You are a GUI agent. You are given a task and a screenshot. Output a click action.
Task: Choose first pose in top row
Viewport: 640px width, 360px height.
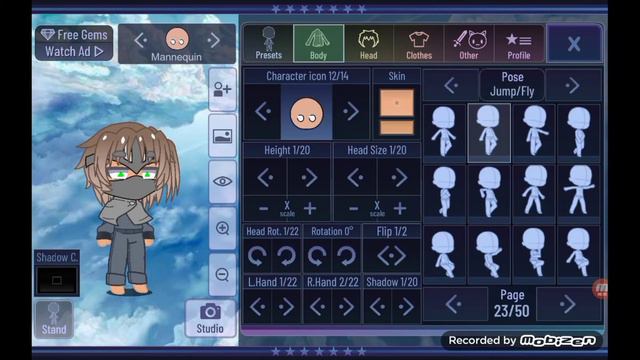tap(444, 132)
